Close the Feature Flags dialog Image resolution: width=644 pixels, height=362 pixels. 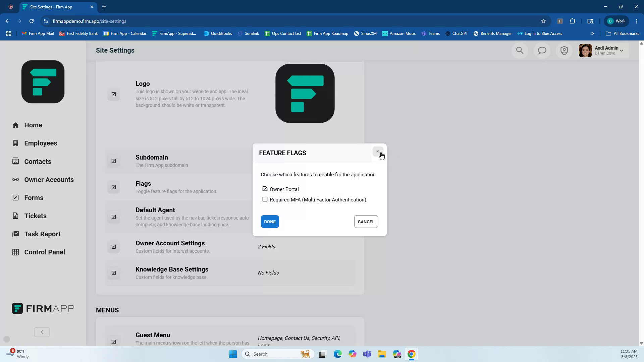click(x=378, y=151)
